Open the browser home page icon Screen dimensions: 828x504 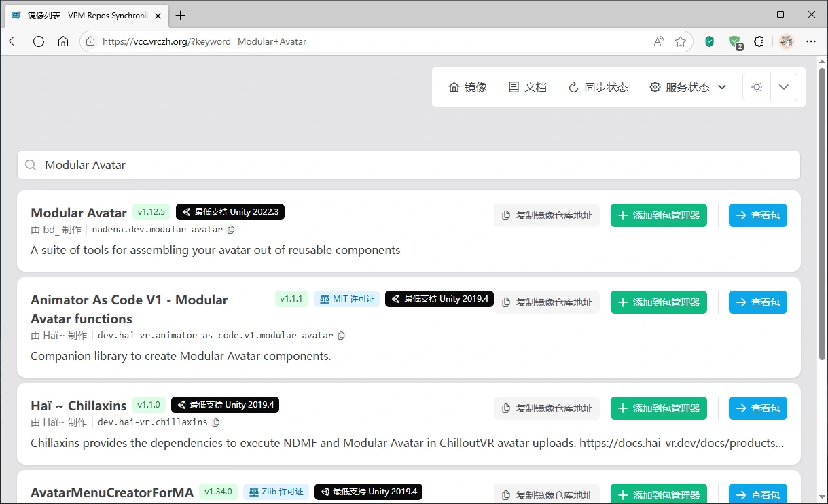point(63,41)
